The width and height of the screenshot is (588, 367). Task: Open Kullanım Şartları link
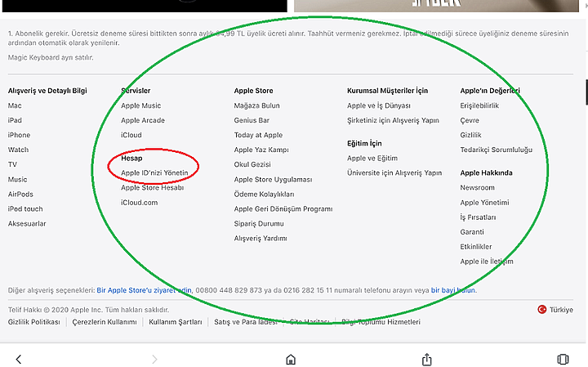[x=175, y=321]
